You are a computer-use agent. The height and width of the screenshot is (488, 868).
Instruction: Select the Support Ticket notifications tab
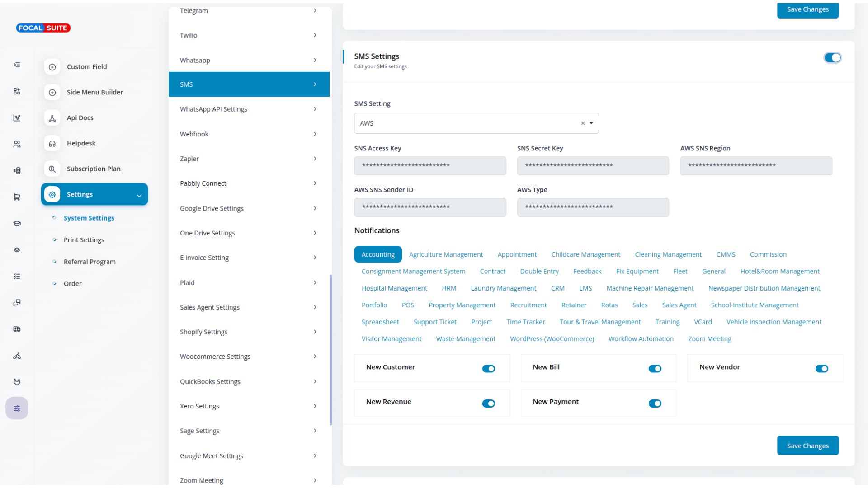coord(434,322)
